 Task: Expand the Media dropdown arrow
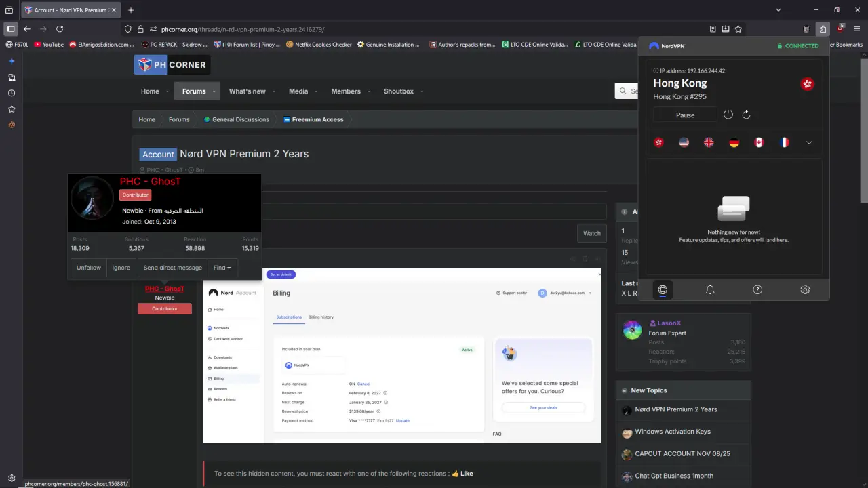click(315, 91)
